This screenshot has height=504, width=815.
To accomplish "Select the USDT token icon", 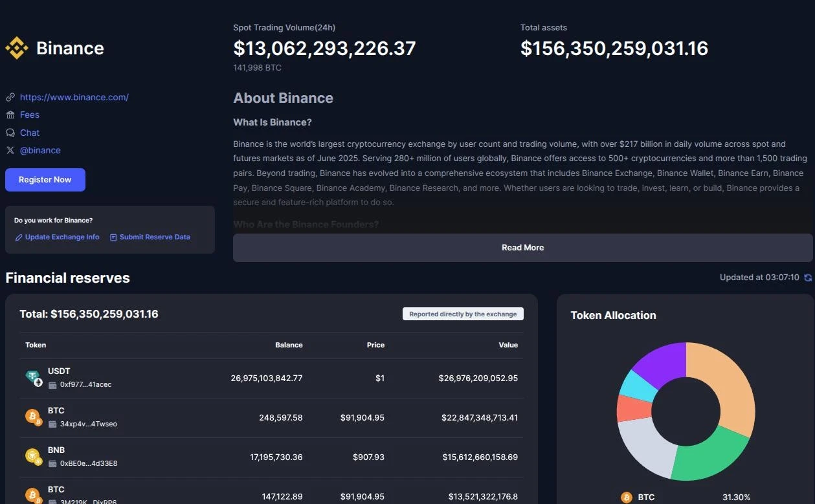I will 32,375.
